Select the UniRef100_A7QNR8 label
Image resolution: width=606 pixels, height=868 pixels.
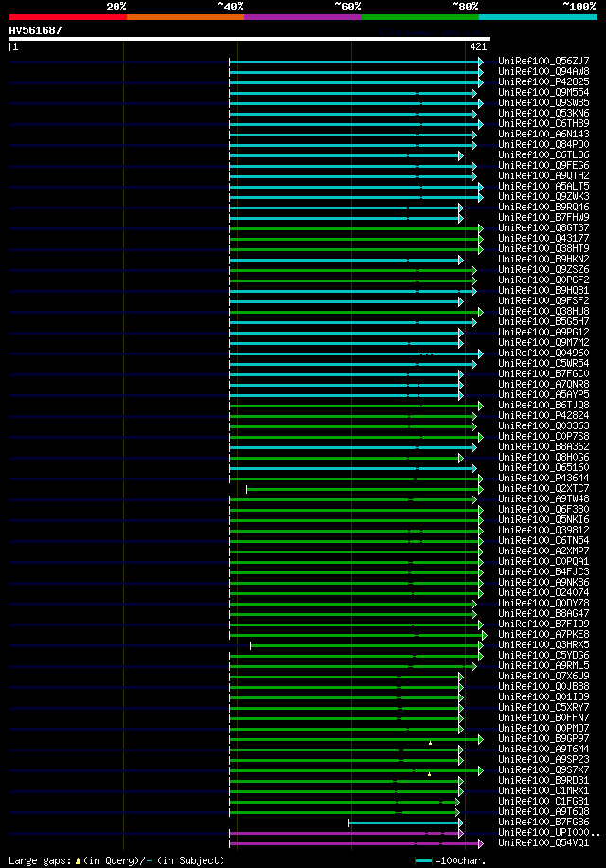click(x=544, y=384)
